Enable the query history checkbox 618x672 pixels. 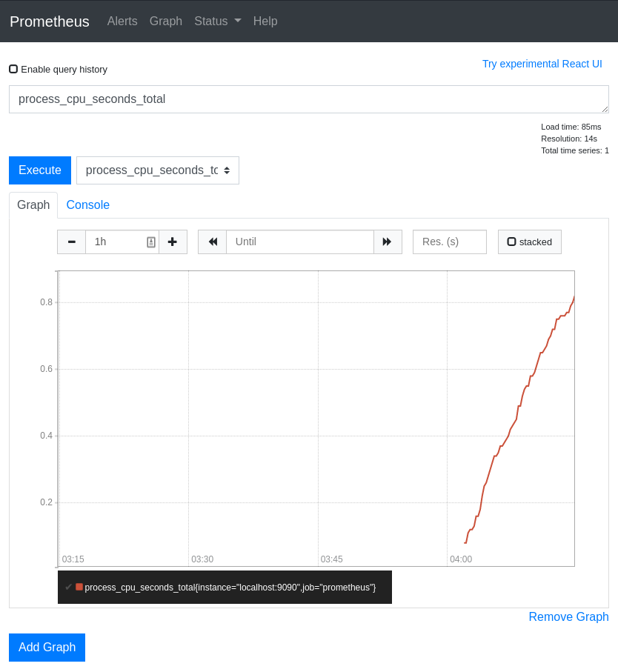pos(12,68)
